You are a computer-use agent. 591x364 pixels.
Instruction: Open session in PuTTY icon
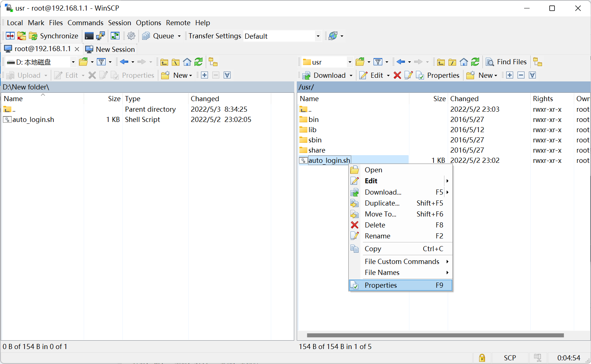[x=101, y=36]
